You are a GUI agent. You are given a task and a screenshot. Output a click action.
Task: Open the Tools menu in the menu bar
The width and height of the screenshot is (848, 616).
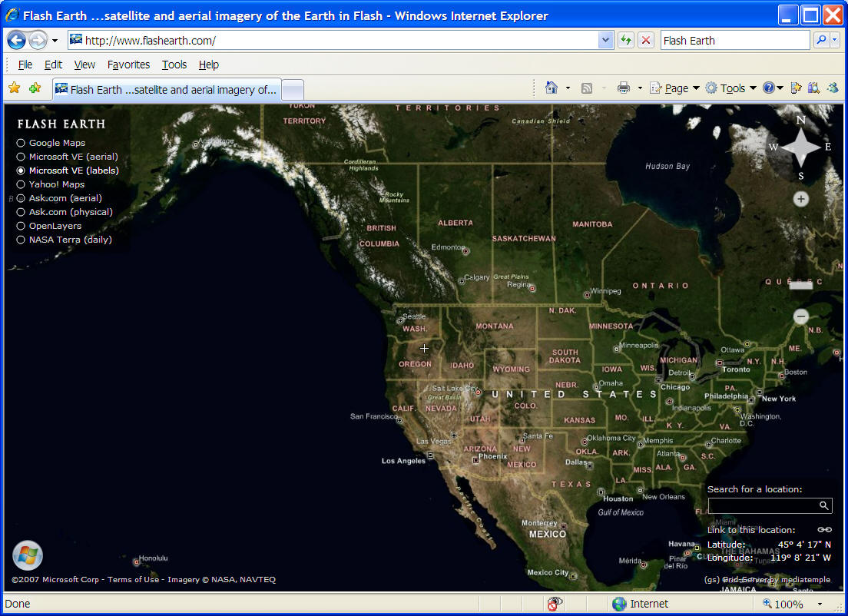pos(174,65)
